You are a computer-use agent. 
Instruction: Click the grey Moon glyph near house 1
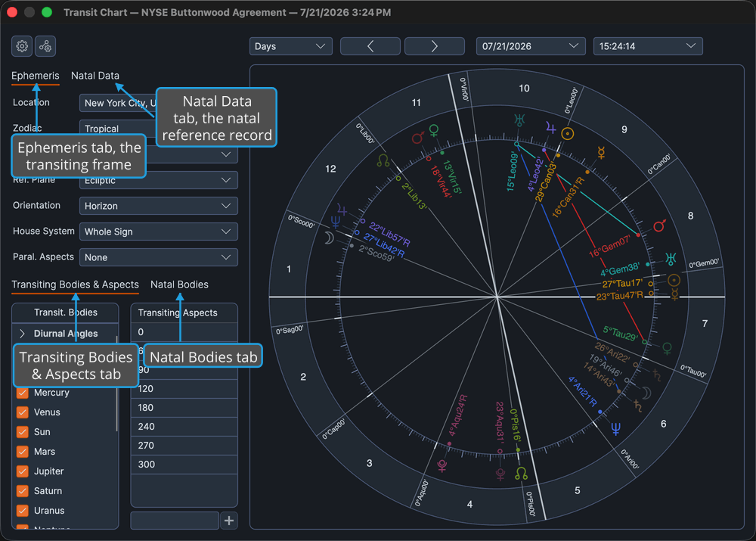(x=328, y=238)
